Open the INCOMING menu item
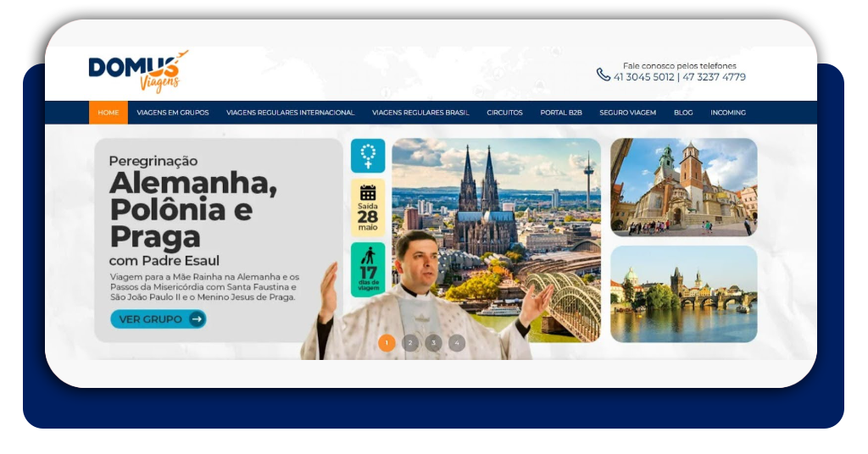This screenshot has width=868, height=454. 728,113
